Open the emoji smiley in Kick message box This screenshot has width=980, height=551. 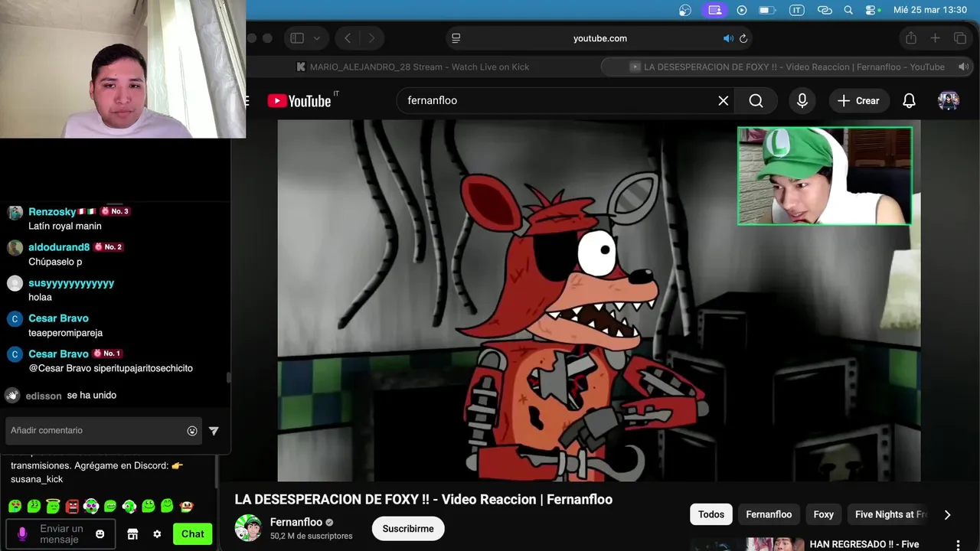tap(100, 534)
